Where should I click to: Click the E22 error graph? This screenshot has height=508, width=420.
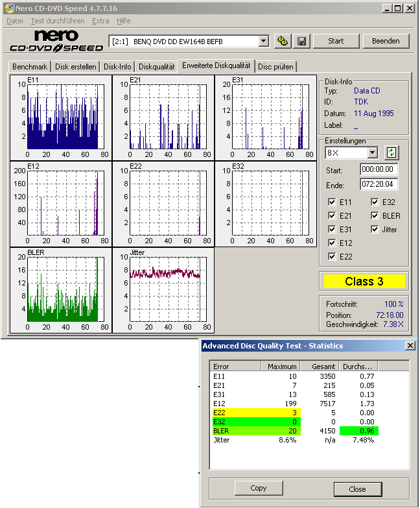163,204
